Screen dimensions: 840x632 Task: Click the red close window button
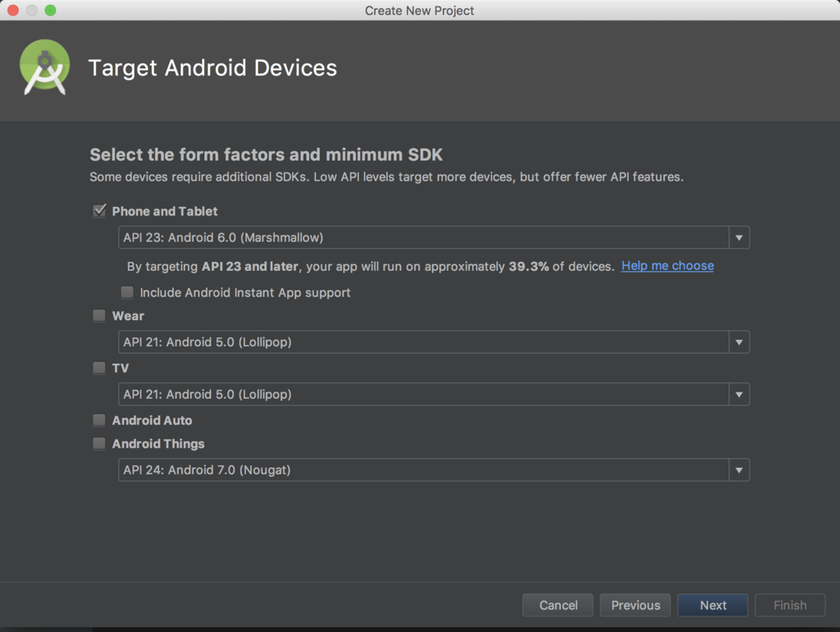(13, 11)
